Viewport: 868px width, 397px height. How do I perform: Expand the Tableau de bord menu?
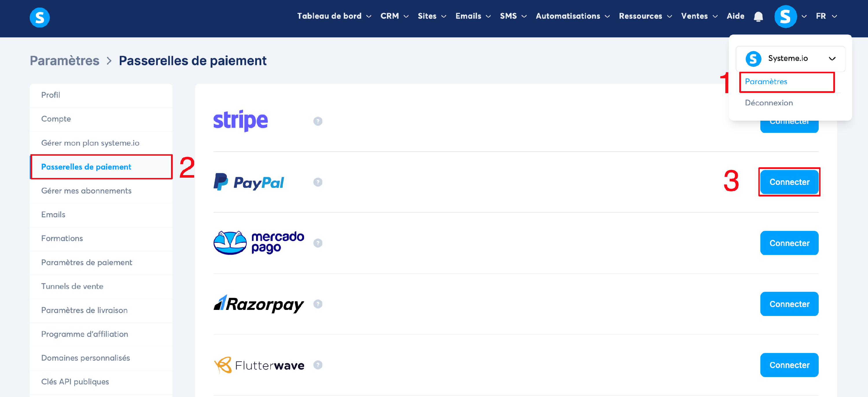tap(334, 16)
